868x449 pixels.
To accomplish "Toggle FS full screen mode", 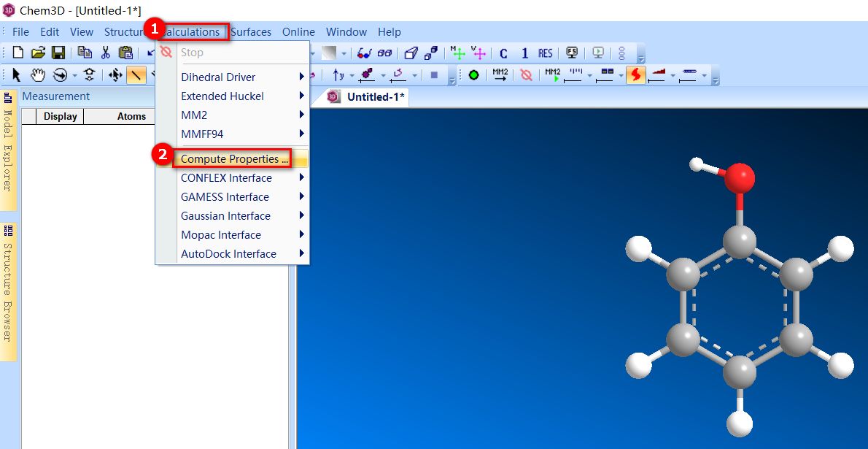I will click(x=573, y=53).
